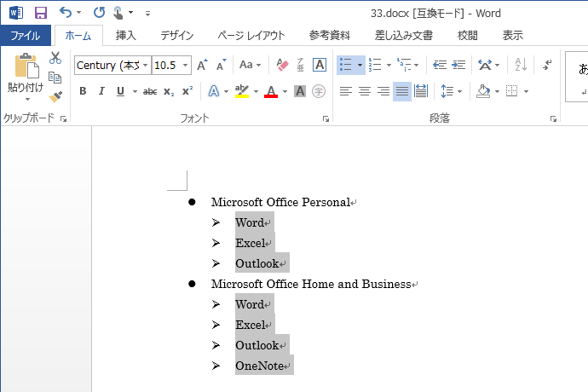Open bullet library dropdown arrow
Image resolution: width=588 pixels, height=392 pixels.
coord(360,66)
